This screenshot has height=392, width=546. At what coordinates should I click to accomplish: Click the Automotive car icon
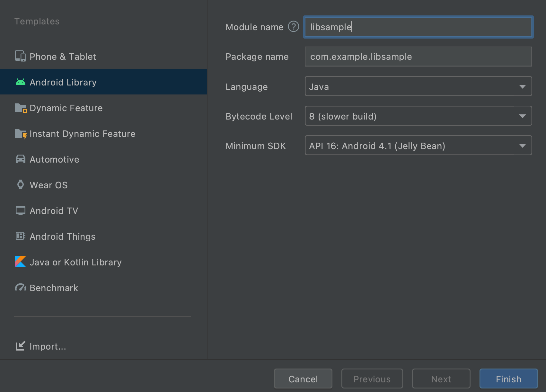pyautogui.click(x=21, y=159)
